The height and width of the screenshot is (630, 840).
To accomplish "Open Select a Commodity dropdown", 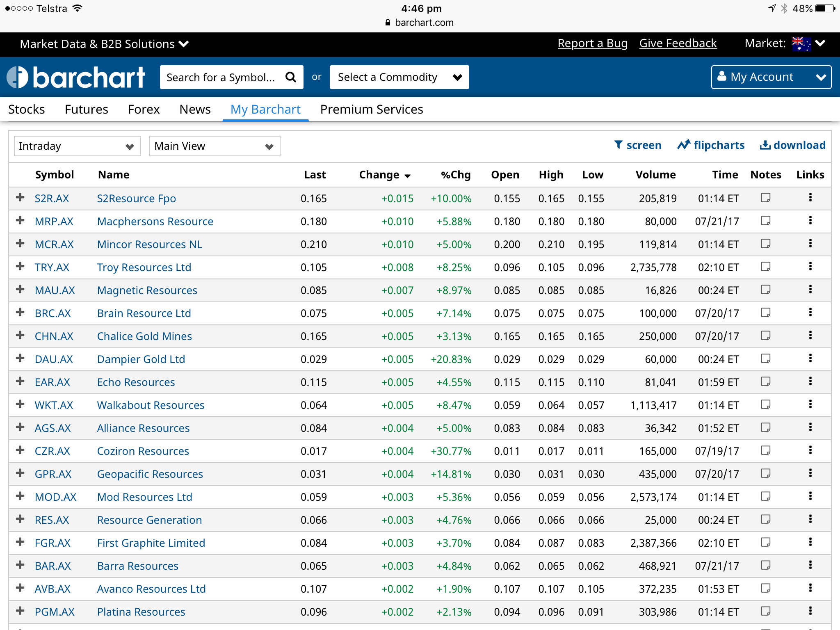I will (x=399, y=77).
